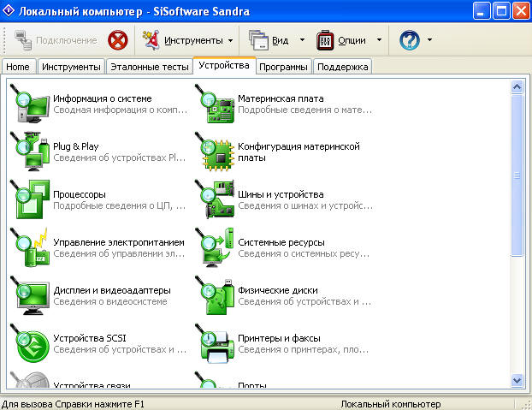
Task: Expand the Опции dropdown arrow
Action: click(x=379, y=39)
